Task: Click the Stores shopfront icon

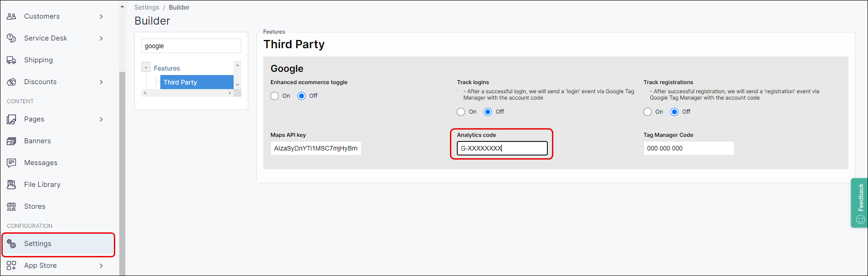Action: pyautogui.click(x=11, y=206)
